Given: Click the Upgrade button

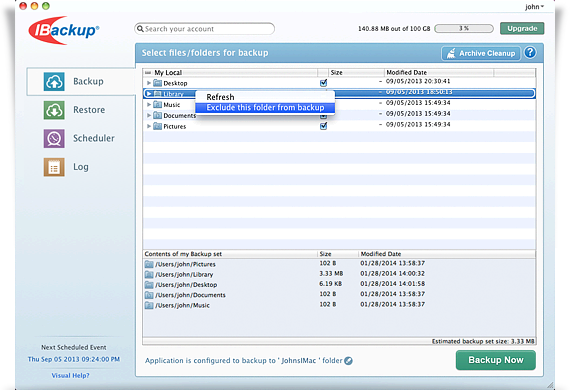Looking at the screenshot, I should (522, 28).
